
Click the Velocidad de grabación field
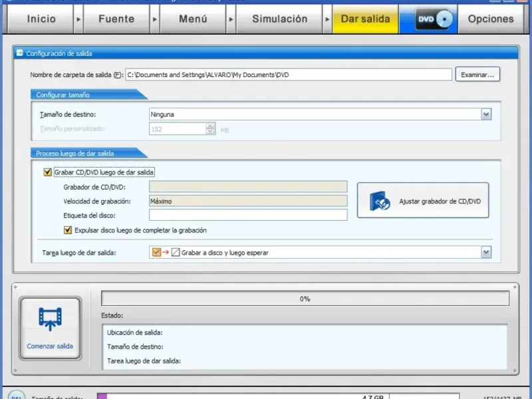(248, 201)
